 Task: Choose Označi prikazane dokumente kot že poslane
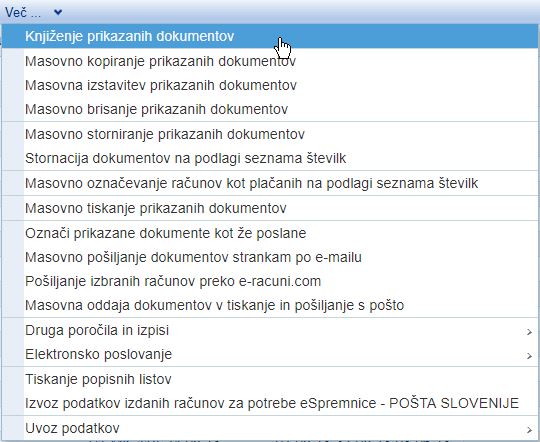point(270,233)
